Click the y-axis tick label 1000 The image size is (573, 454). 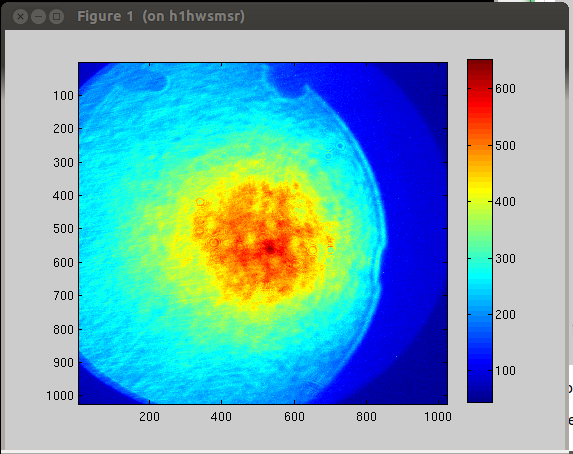[60, 396]
